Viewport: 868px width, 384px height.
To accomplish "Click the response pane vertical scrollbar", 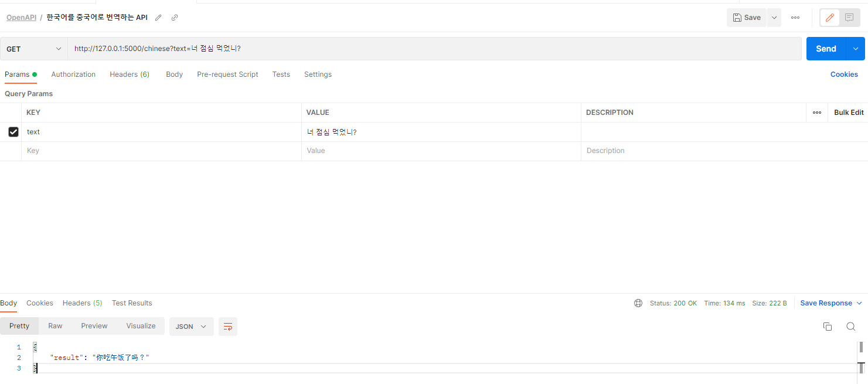I will [x=861, y=358].
